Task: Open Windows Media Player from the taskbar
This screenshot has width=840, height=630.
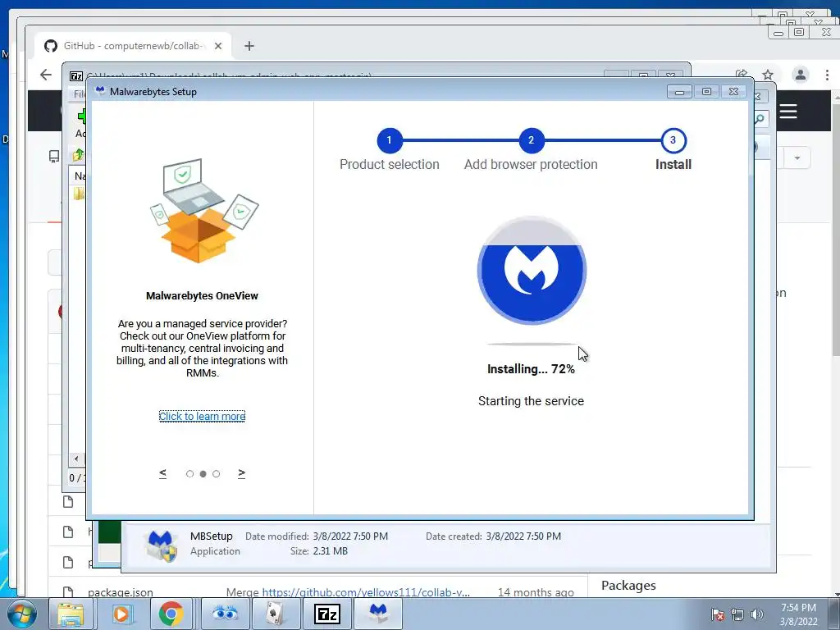Action: tap(121, 614)
